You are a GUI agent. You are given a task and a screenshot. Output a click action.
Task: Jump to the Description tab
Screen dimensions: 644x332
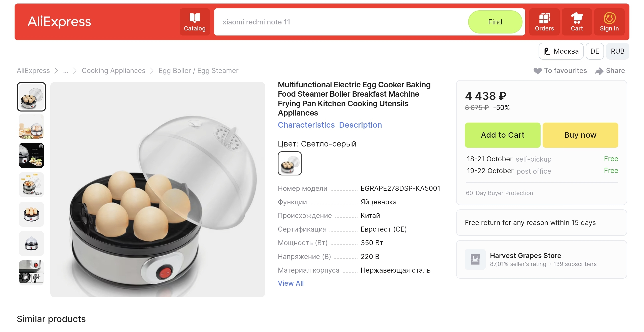(x=360, y=125)
